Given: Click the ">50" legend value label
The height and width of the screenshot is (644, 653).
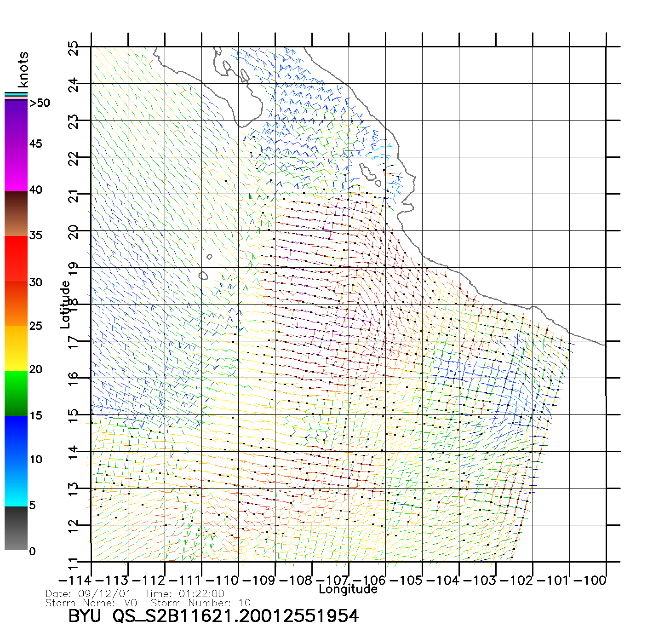Looking at the screenshot, I should [40, 103].
